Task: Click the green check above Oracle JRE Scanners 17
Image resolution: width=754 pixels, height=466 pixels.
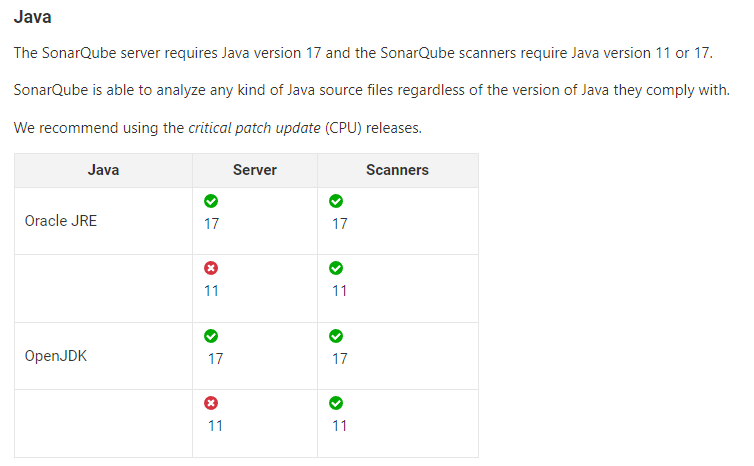Action: point(336,201)
